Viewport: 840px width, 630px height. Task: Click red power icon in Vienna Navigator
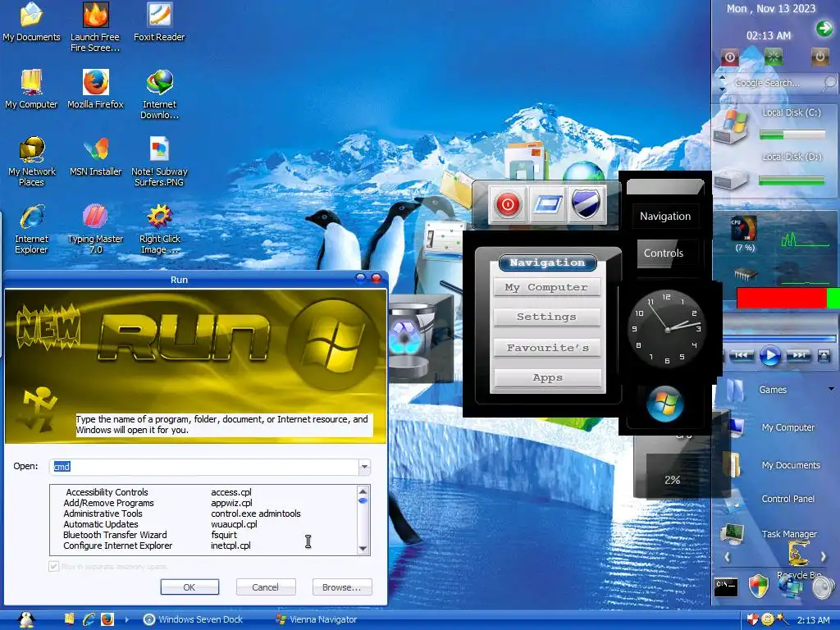(x=507, y=204)
